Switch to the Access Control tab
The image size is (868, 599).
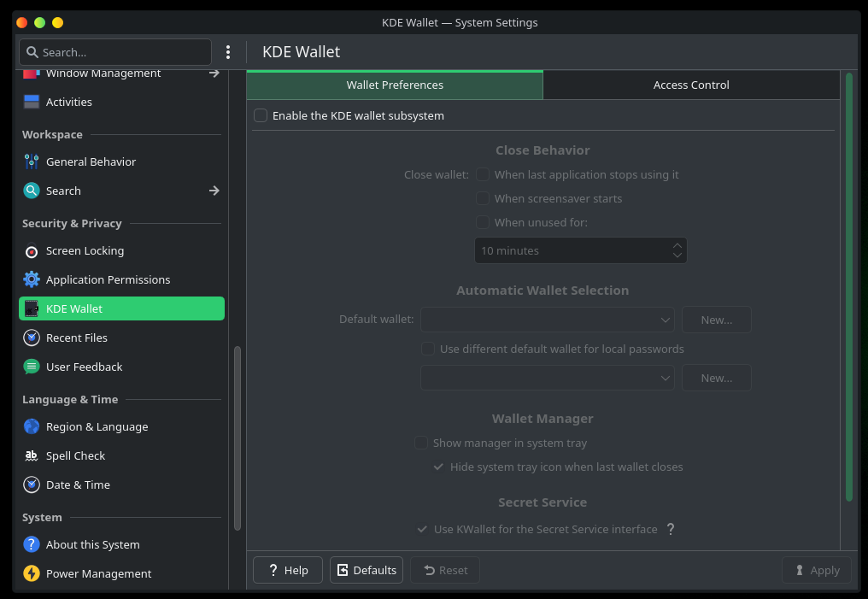(x=691, y=85)
